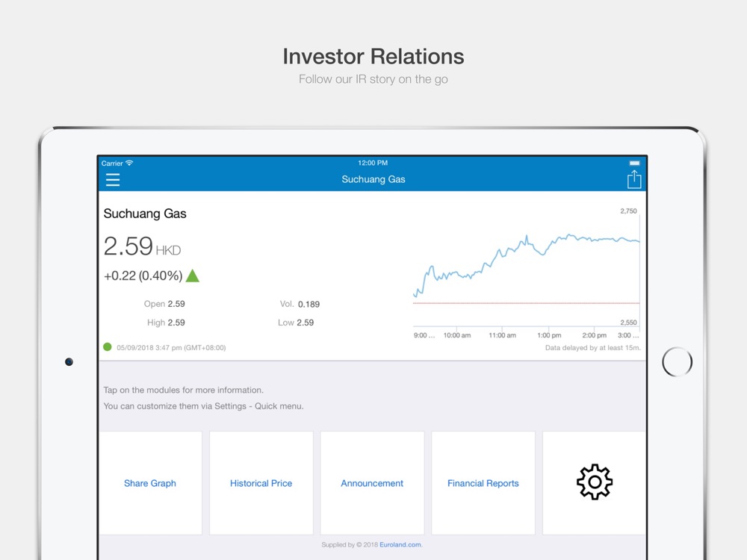Open the Historical Price module

pos(261,482)
